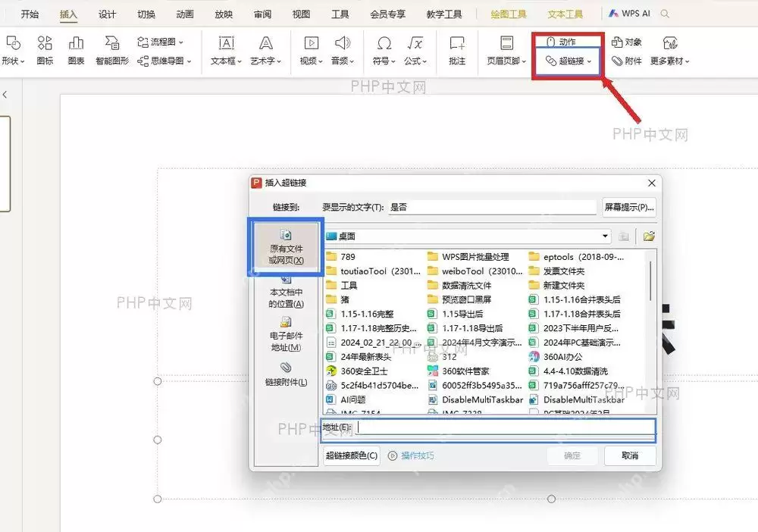Image resolution: width=758 pixels, height=532 pixels.
Task: Select 链接附件 link type
Action: pos(286,374)
